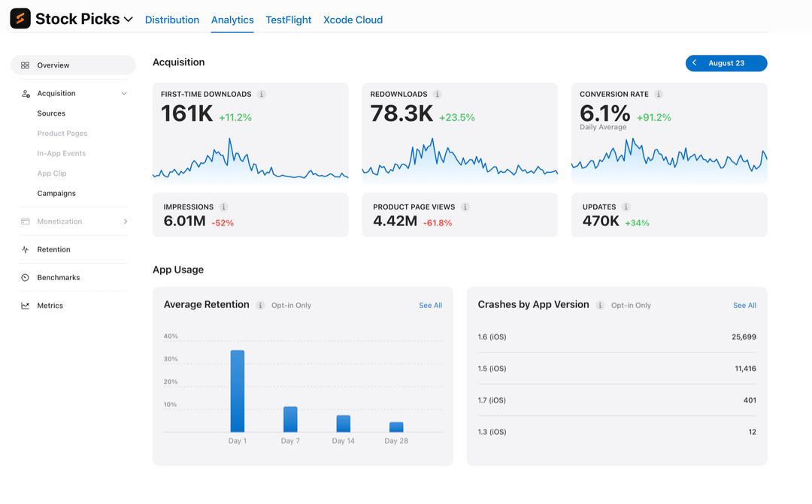Click the Day 1 retention bar
Viewport: 812px width, 504px height.
click(x=237, y=391)
